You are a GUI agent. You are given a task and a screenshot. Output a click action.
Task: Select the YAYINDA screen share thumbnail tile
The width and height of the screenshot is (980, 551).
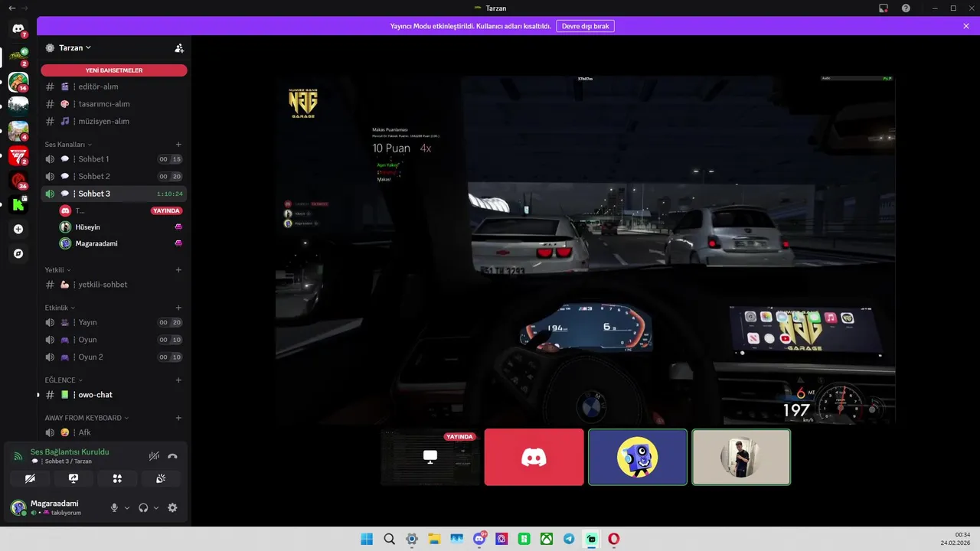coord(430,457)
